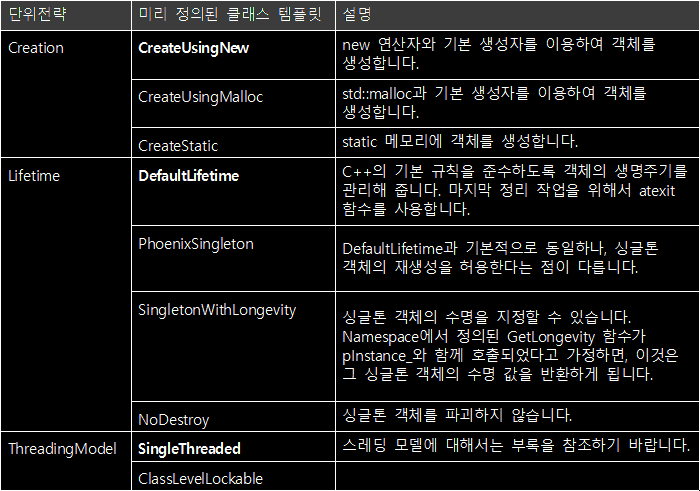
Task: Click the PhoenixSingleton template cell
Action: pyautogui.click(x=196, y=244)
